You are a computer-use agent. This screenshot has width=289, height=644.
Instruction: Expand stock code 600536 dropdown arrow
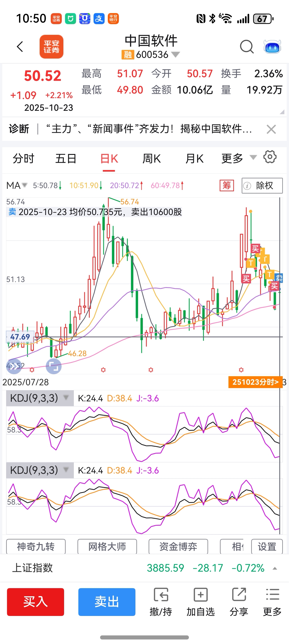pyautogui.click(x=175, y=54)
